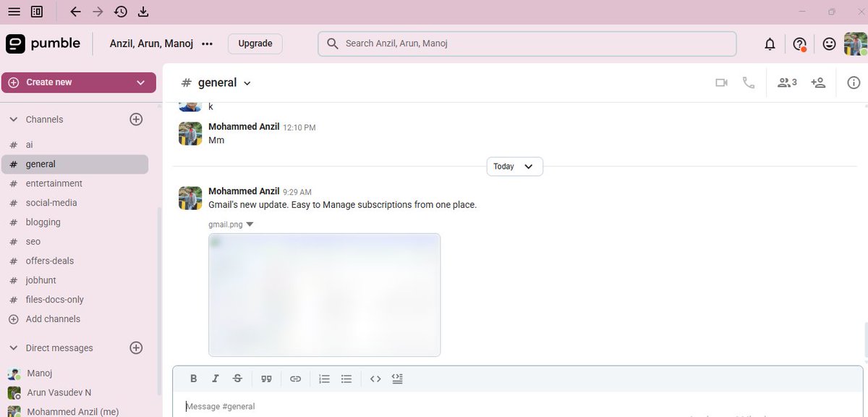The height and width of the screenshot is (417, 868).
Task: Open the notifications bell
Action: click(x=770, y=44)
